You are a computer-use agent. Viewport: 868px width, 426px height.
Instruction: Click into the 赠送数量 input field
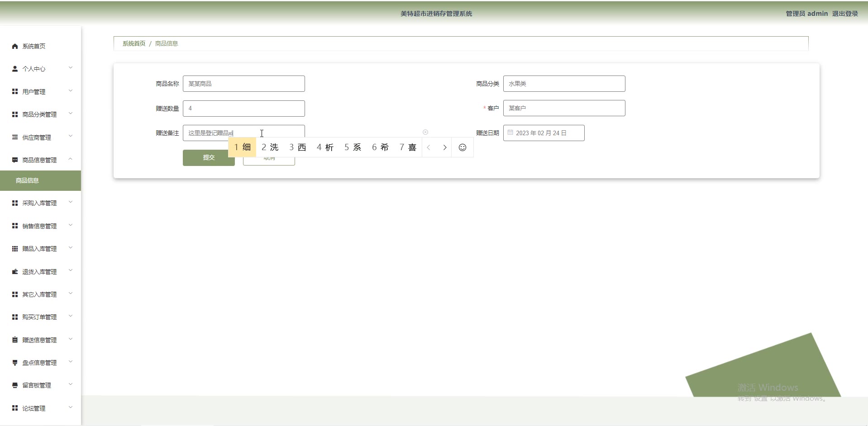coord(244,109)
